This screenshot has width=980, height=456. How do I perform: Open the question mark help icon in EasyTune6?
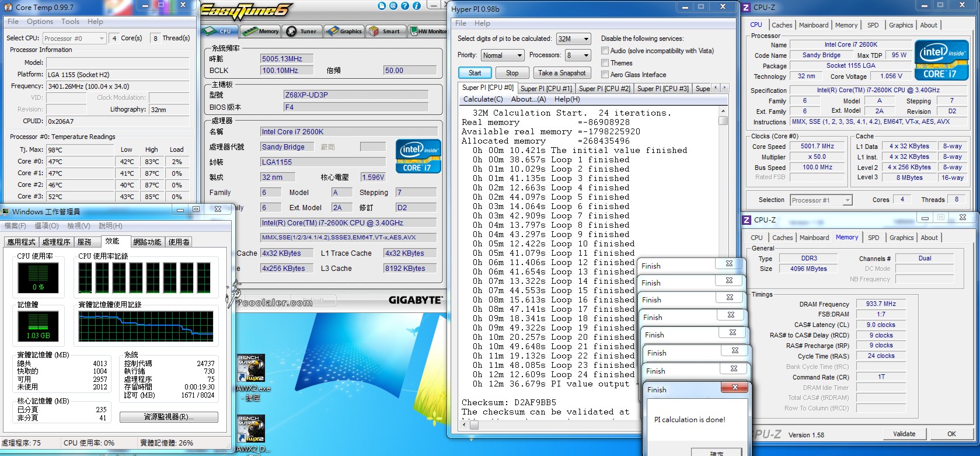point(405,6)
